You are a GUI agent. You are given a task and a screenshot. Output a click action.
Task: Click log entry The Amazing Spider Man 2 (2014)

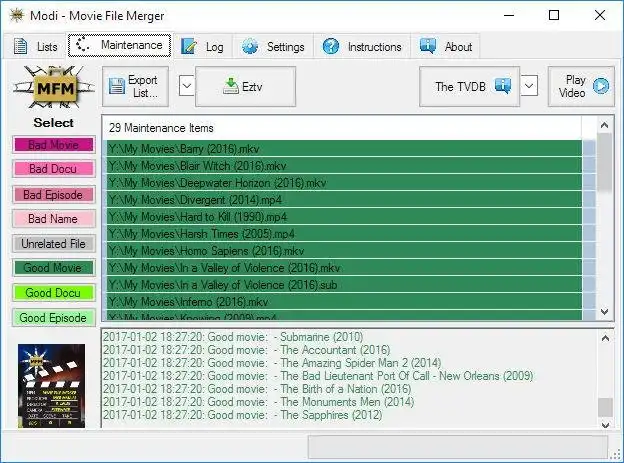coord(272,363)
